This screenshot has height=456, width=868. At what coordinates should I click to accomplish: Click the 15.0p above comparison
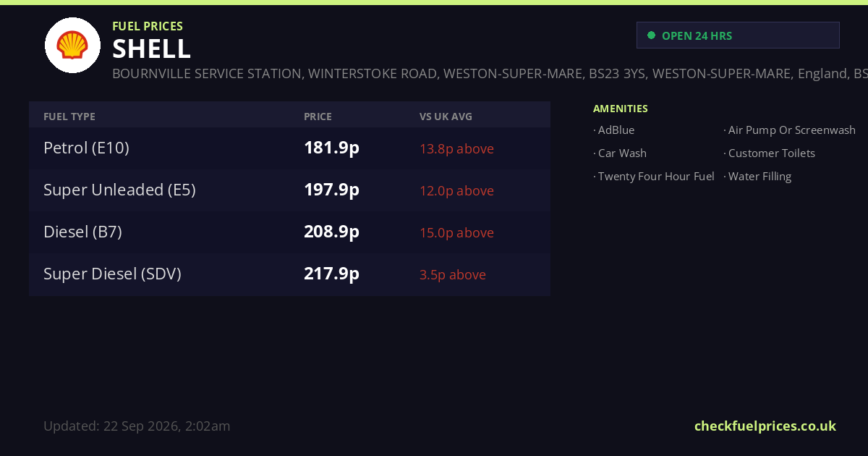(456, 233)
